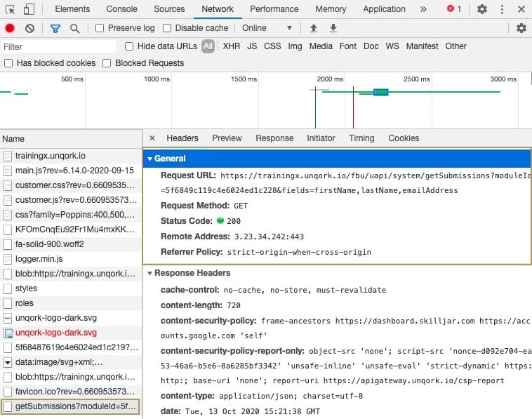532x419 pixels.
Task: Filter requests by Other type
Action: [x=455, y=46]
